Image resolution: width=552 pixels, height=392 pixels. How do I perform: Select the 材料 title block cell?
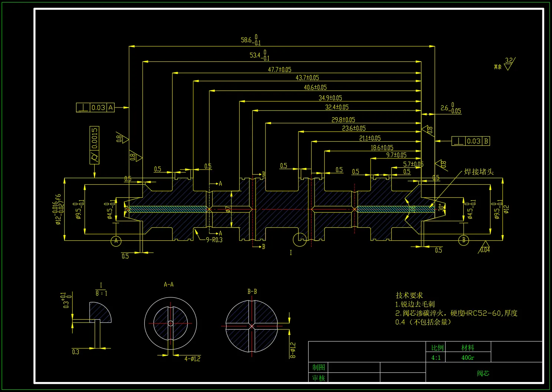[x=468, y=347]
